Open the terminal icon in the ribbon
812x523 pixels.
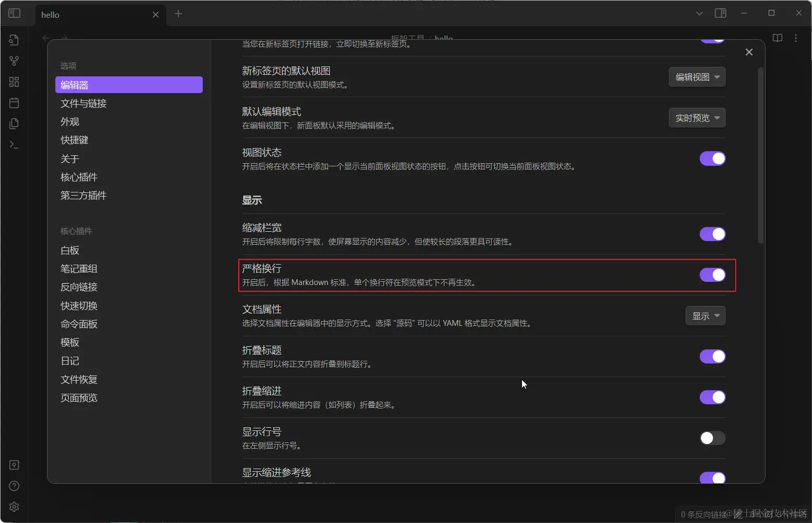pos(14,145)
